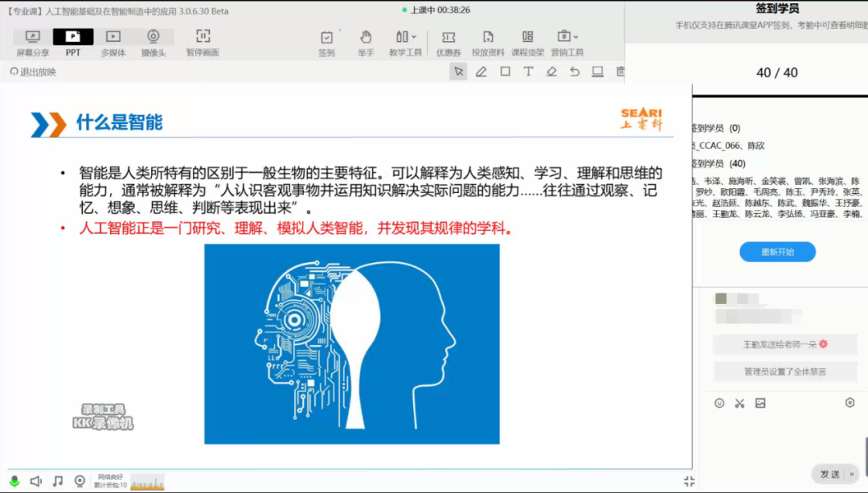Switch to the 屏幕分享 mode
868x493 pixels.
click(33, 42)
